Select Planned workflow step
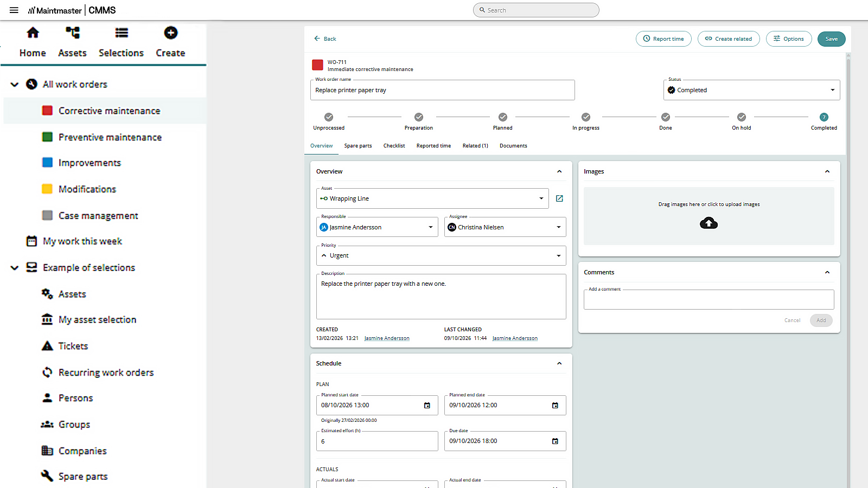Screen dimensions: 868x488 [x=503, y=122]
